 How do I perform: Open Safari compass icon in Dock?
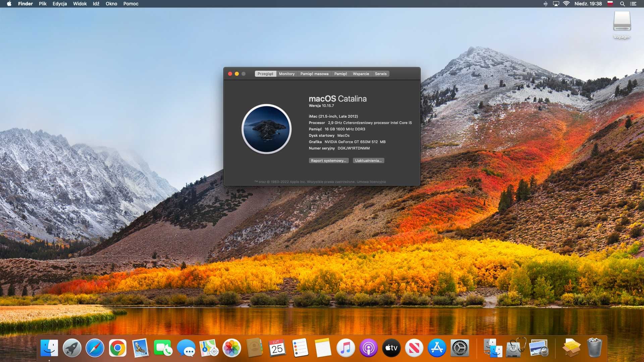(95, 348)
